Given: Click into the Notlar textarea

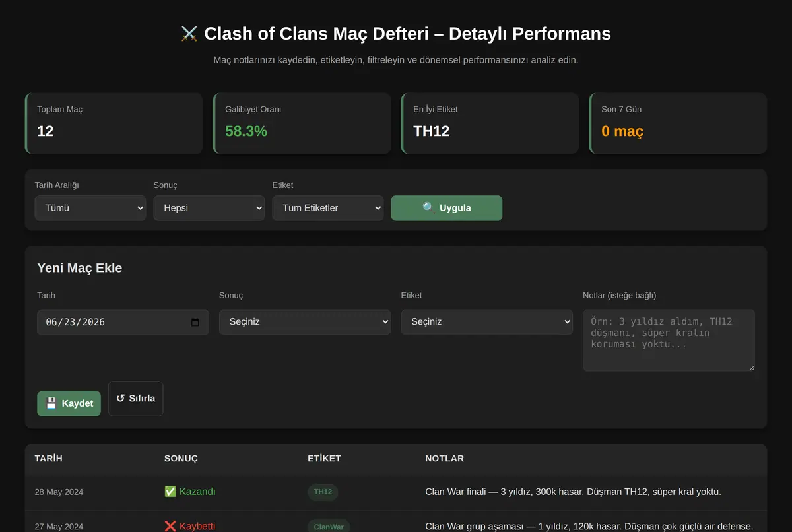Looking at the screenshot, I should (x=669, y=340).
